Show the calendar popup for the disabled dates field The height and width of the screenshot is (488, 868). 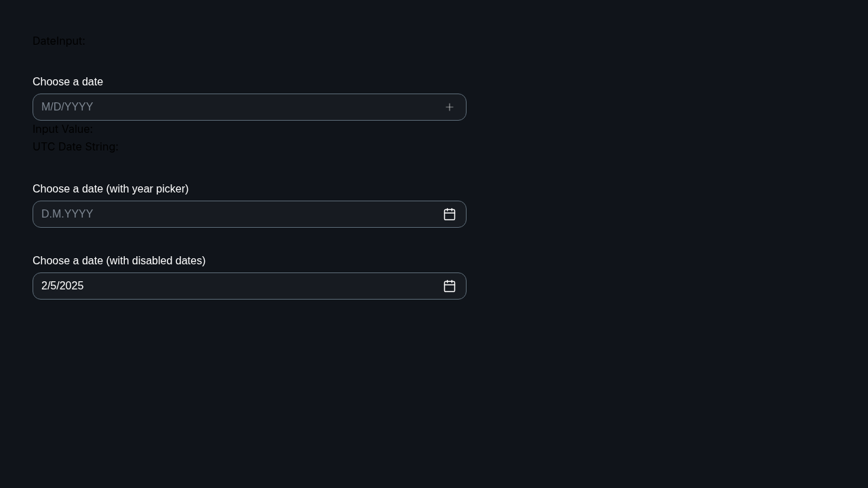tap(450, 286)
